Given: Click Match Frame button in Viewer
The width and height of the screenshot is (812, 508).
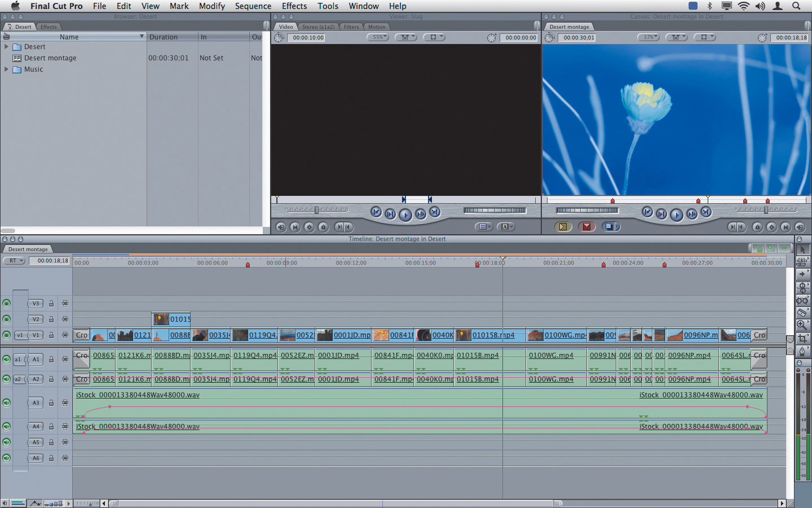Looking at the screenshot, I should coord(281,227).
